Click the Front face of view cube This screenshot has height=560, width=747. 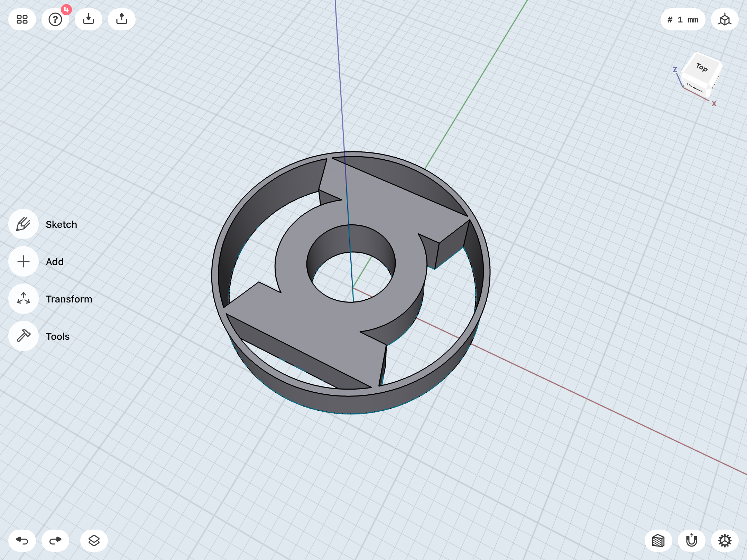695,88
